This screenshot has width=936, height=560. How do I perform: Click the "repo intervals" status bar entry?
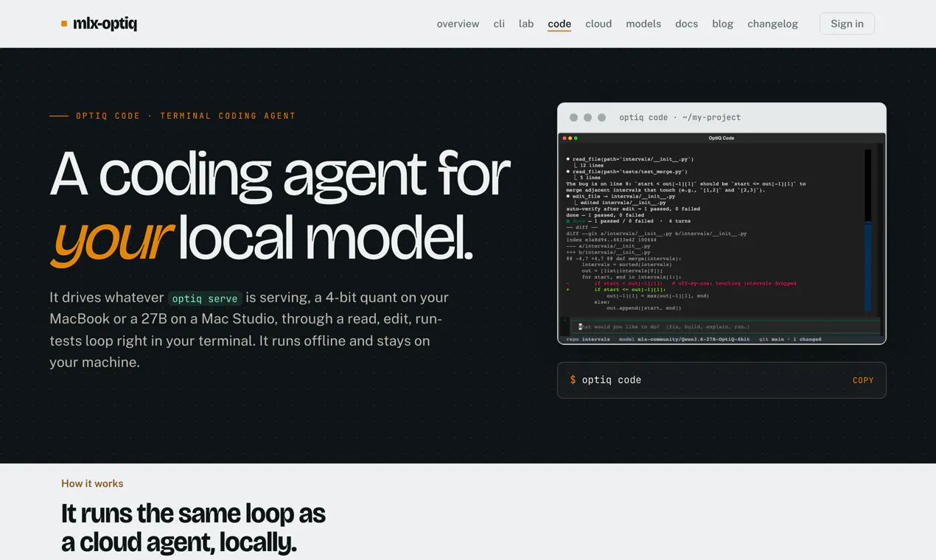click(588, 340)
